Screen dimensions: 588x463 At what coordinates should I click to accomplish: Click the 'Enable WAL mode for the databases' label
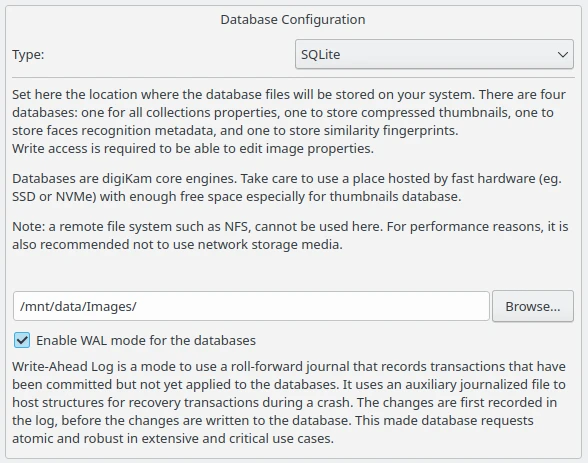(x=146, y=340)
